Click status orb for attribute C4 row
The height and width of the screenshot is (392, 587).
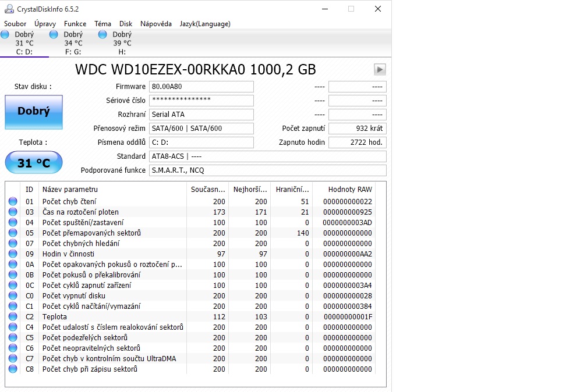tap(13, 327)
